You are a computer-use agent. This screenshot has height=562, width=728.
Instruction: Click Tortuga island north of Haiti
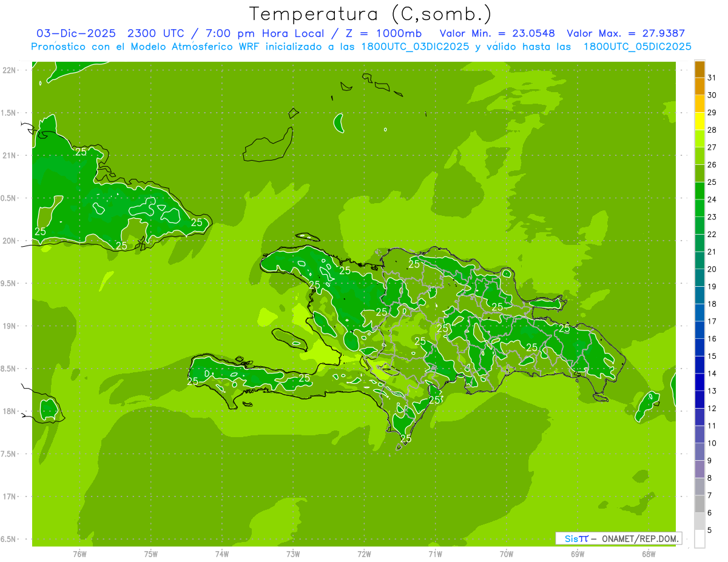point(307,236)
